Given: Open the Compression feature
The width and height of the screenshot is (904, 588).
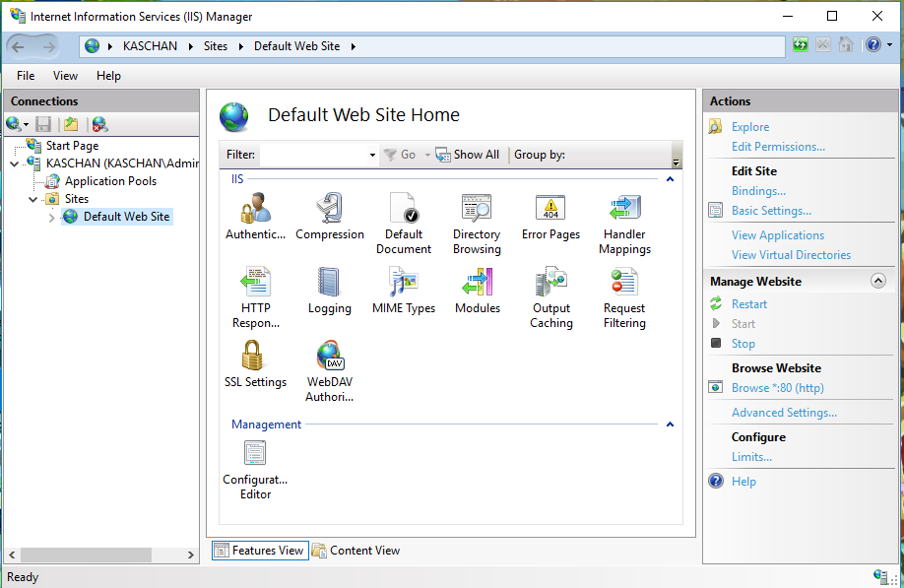Looking at the screenshot, I should (330, 209).
